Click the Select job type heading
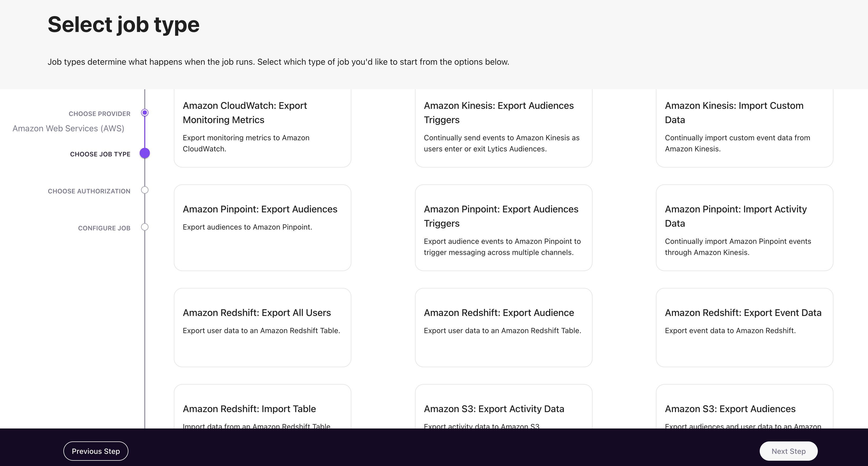Image resolution: width=868 pixels, height=466 pixels. click(x=124, y=25)
